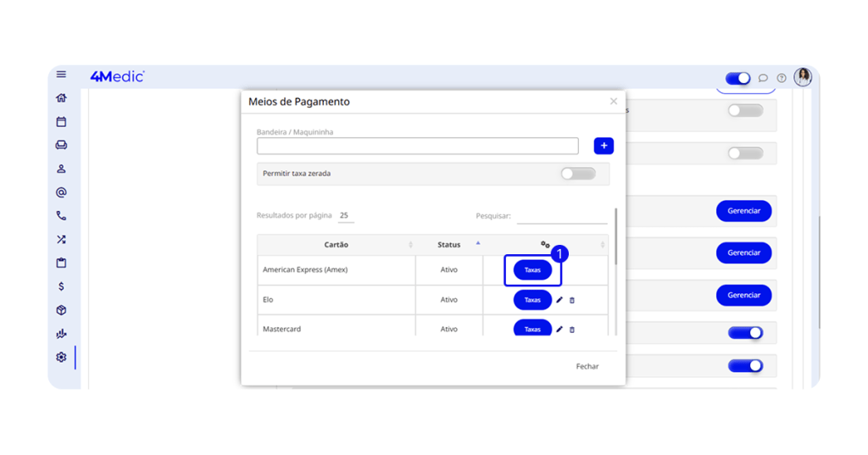Open the phone icon in sidebar
Screen dimensions: 868x455
[61, 216]
